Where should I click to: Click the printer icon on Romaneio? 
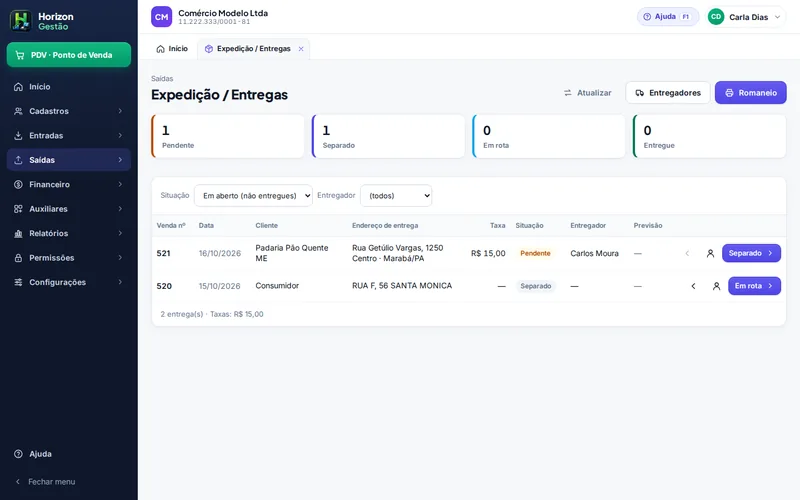[729, 93]
